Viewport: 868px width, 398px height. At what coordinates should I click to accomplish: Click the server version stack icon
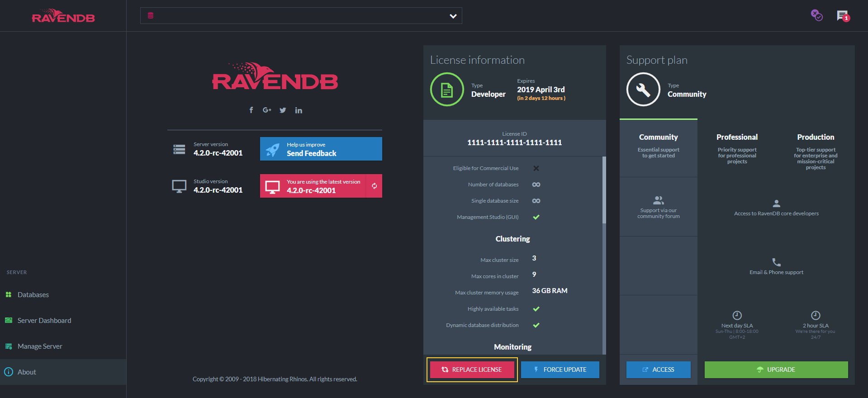[179, 149]
